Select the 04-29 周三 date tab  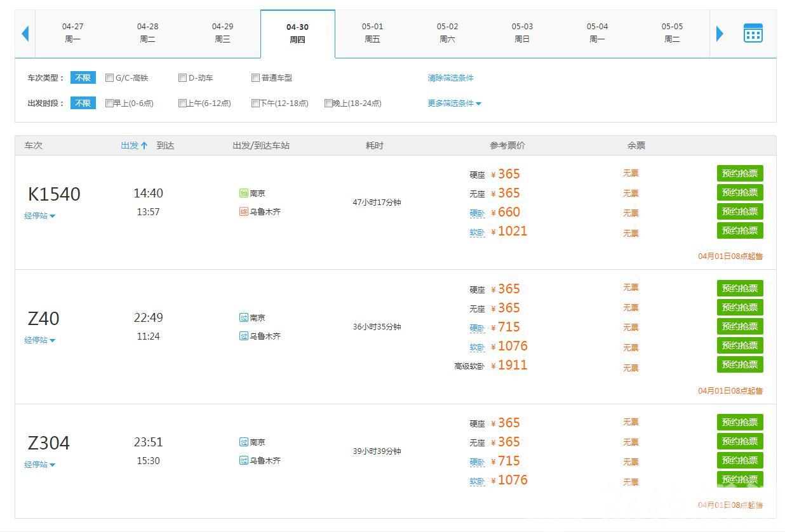(x=222, y=33)
